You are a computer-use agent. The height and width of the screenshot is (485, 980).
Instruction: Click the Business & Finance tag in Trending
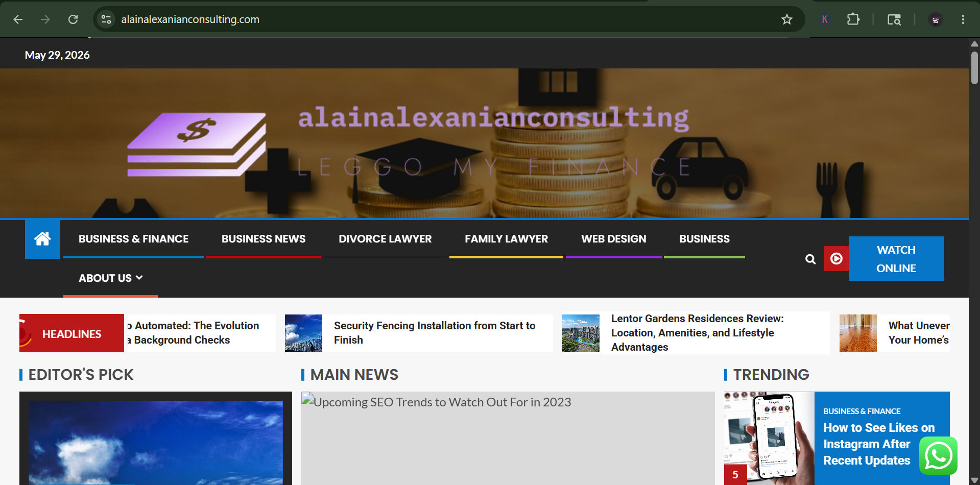click(862, 411)
